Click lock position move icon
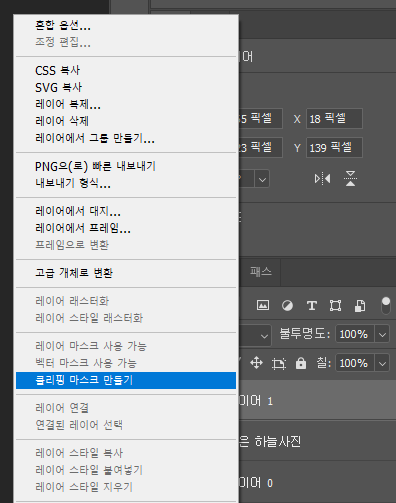396x503 pixels. point(256,363)
